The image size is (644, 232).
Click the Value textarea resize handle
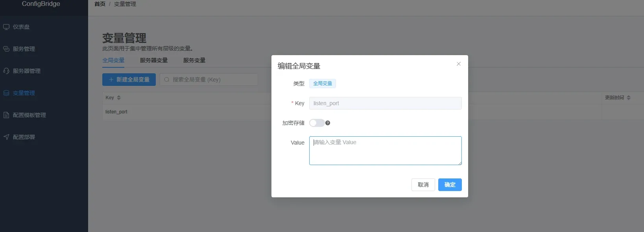point(459,163)
